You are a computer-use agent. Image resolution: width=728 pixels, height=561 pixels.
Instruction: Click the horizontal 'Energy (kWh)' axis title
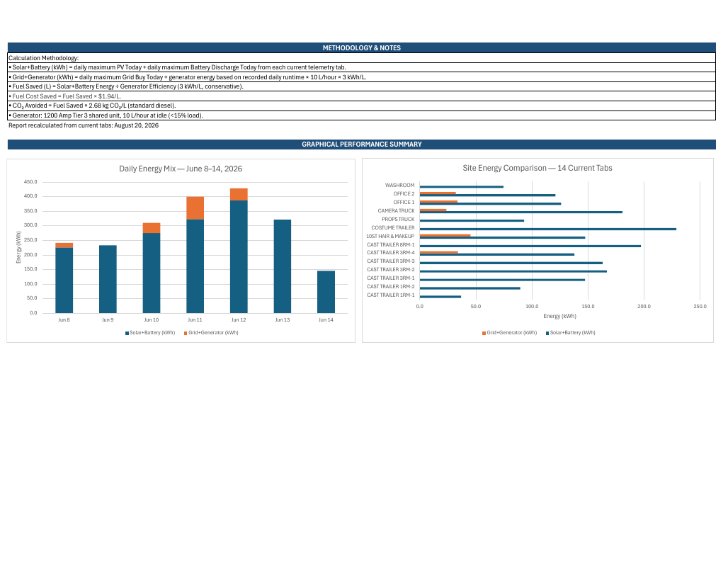[559, 316]
